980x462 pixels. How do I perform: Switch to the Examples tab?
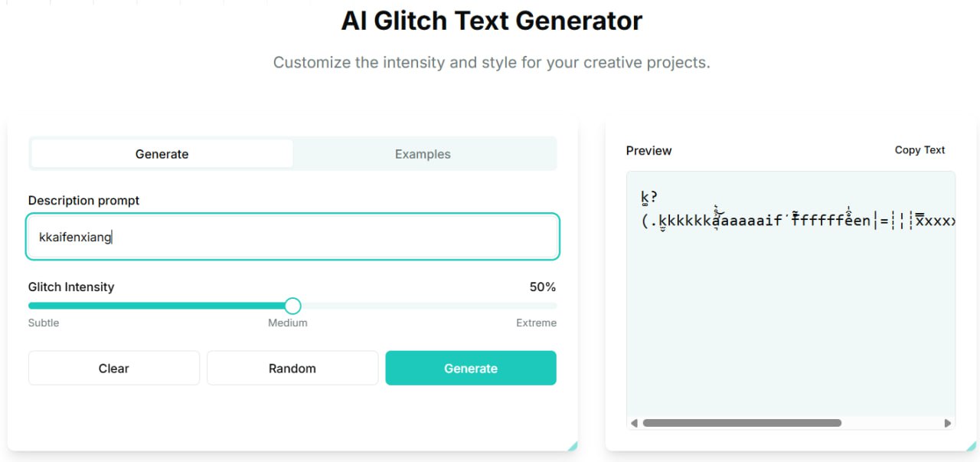click(423, 154)
